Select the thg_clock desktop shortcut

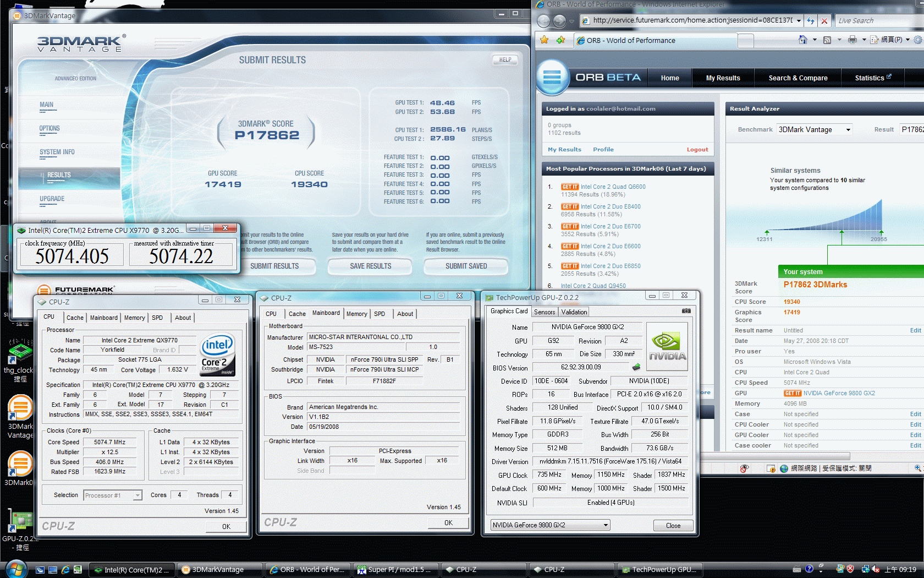coord(20,359)
